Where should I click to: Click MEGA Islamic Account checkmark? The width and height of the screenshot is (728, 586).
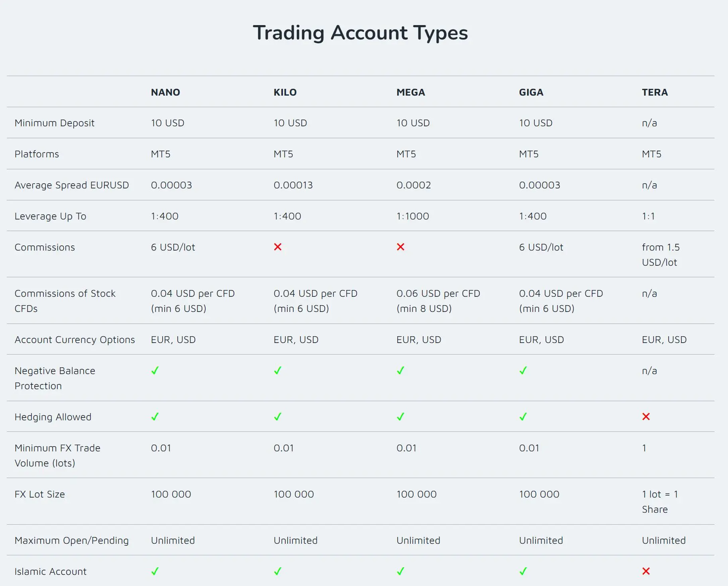coord(400,571)
